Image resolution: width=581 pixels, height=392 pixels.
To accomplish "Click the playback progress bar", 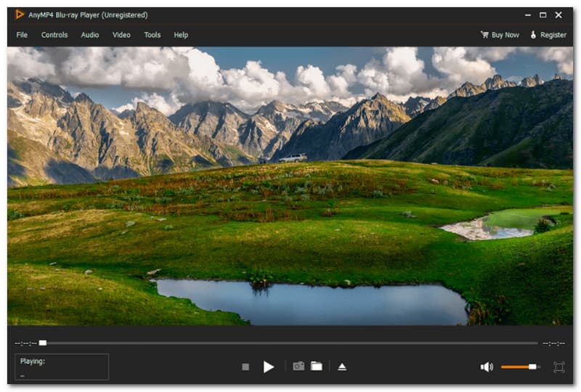I will click(x=290, y=343).
